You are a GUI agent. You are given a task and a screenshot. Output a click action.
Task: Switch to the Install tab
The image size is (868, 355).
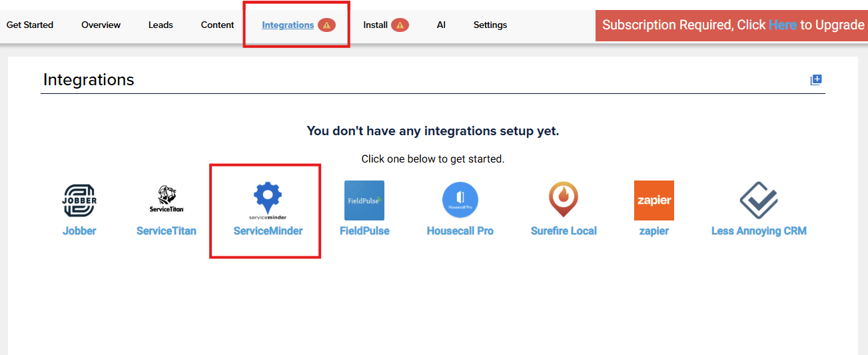coord(375,25)
